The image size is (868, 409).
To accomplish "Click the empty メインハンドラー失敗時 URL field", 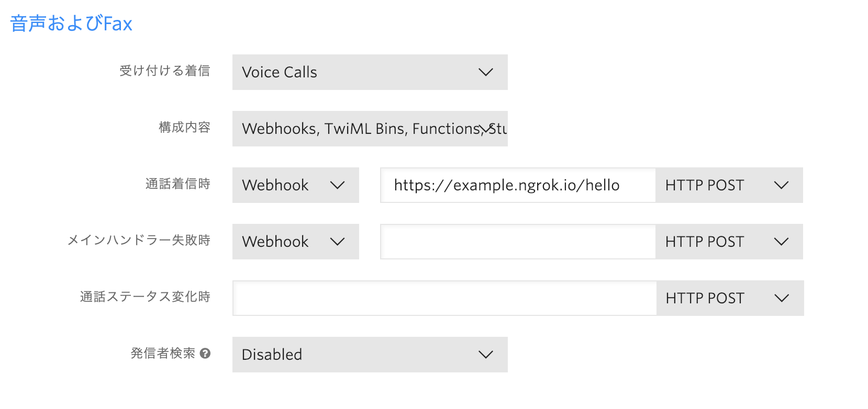I will (x=518, y=242).
